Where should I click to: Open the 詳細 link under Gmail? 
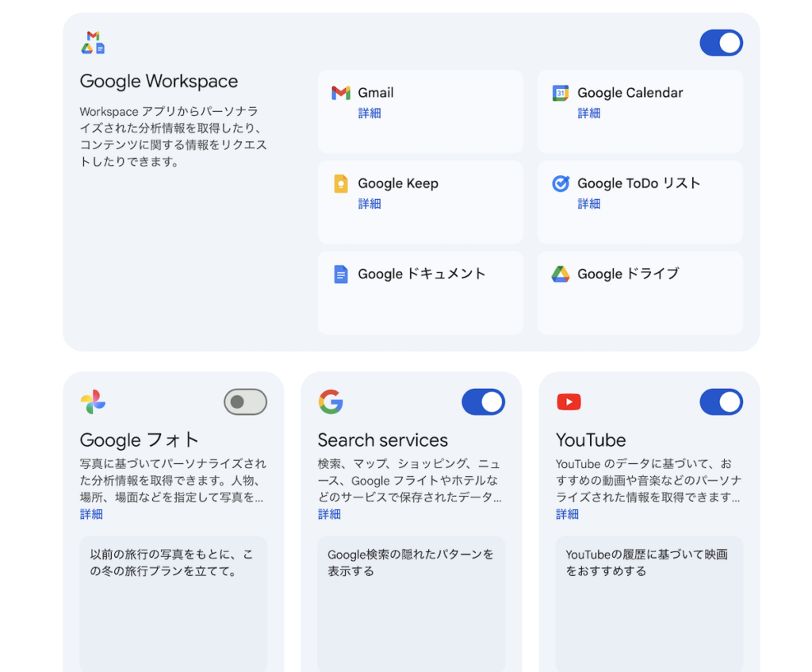(370, 113)
